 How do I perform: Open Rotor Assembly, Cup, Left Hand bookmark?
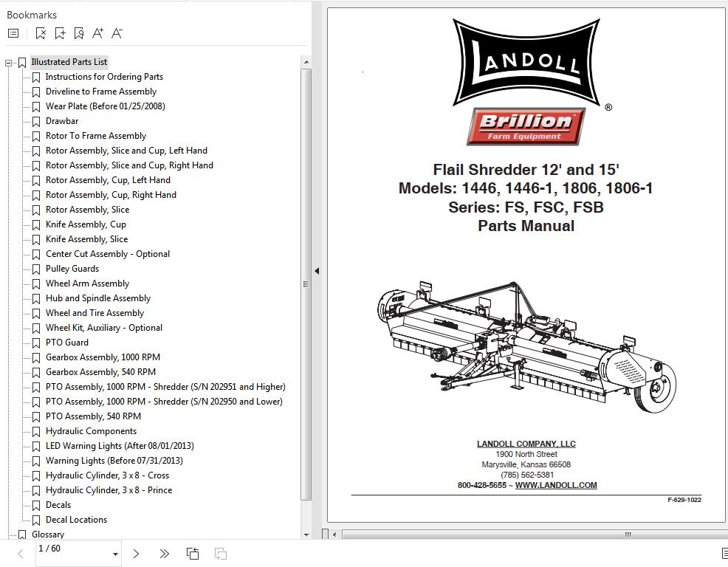click(108, 180)
